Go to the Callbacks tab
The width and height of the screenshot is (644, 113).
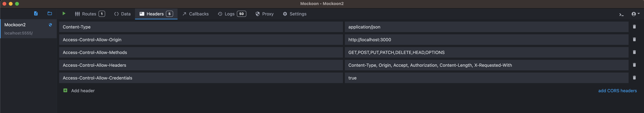tap(195, 14)
